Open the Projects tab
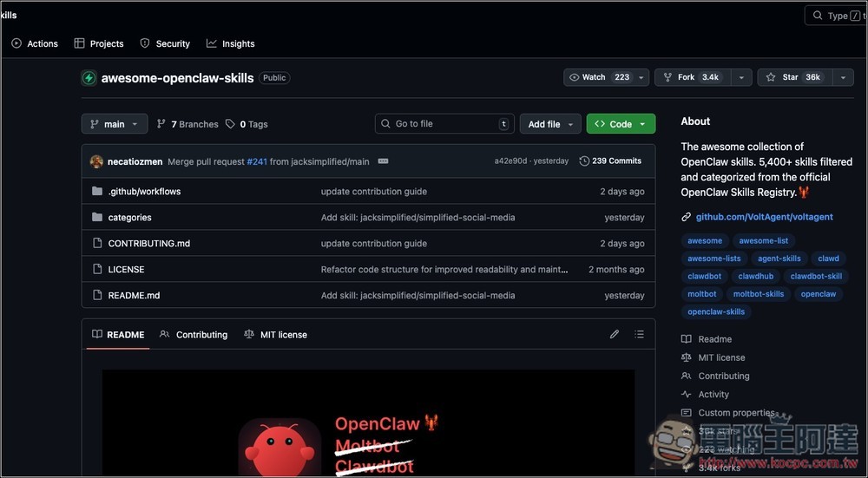 coord(99,43)
